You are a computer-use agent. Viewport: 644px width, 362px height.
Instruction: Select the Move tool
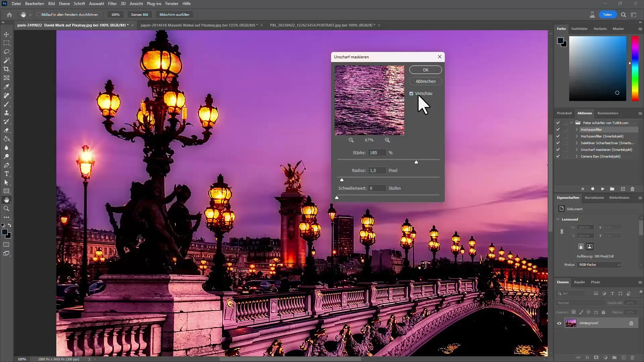[x=6, y=35]
